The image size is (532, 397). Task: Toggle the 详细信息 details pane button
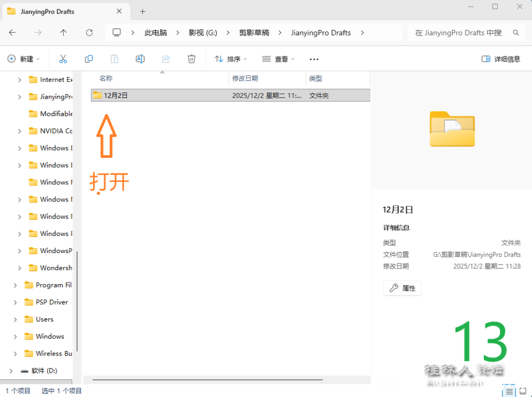pos(501,59)
